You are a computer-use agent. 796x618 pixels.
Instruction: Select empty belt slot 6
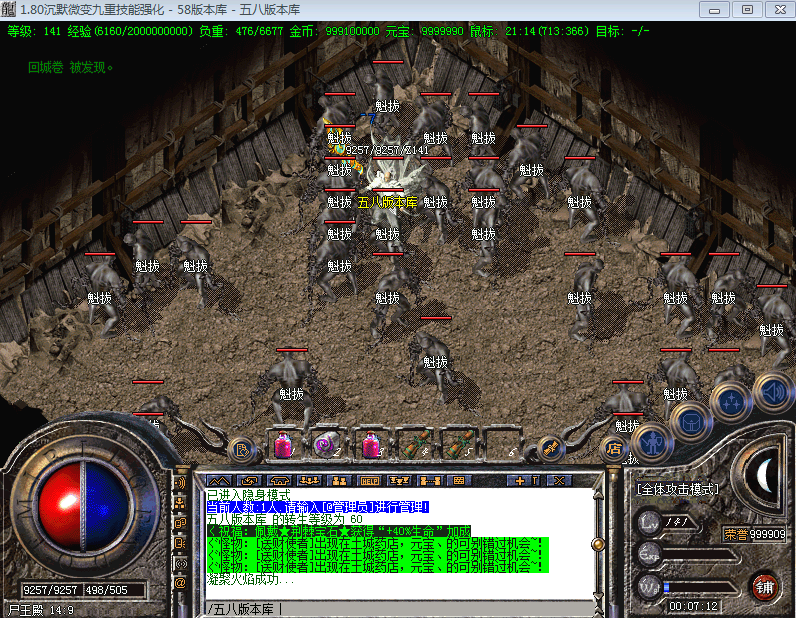tap(504, 445)
